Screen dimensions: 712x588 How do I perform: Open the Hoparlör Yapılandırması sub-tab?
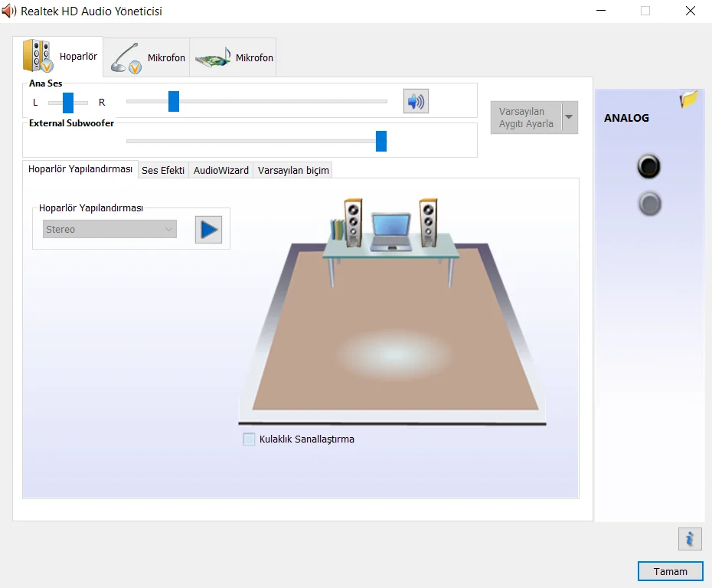click(x=80, y=169)
